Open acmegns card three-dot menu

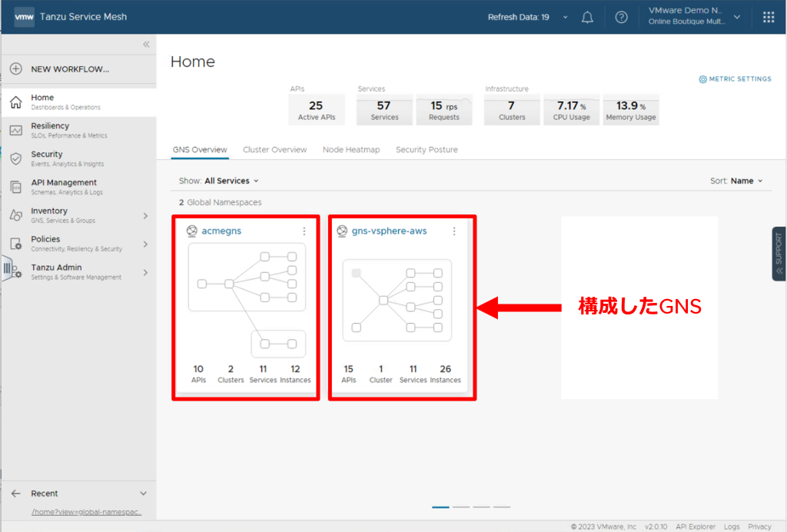(x=304, y=231)
